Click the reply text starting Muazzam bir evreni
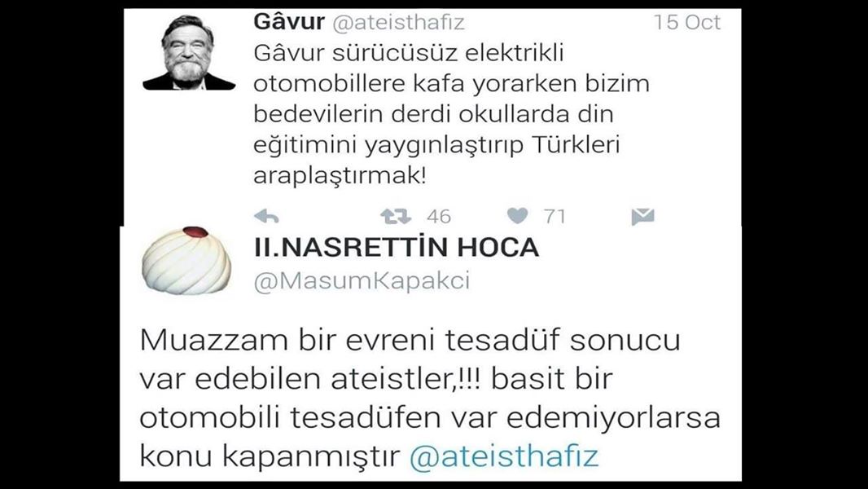Image resolution: width=868 pixels, height=489 pixels. (x=430, y=399)
